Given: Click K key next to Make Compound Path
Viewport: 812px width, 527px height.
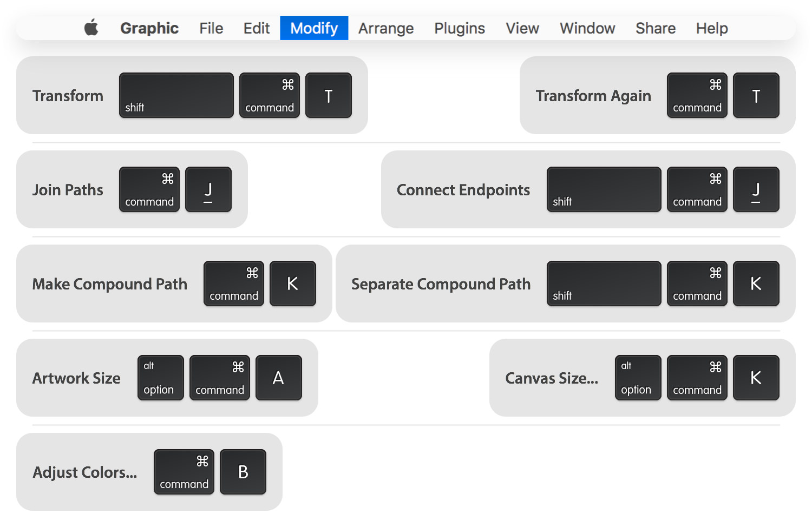Looking at the screenshot, I should coord(293,284).
